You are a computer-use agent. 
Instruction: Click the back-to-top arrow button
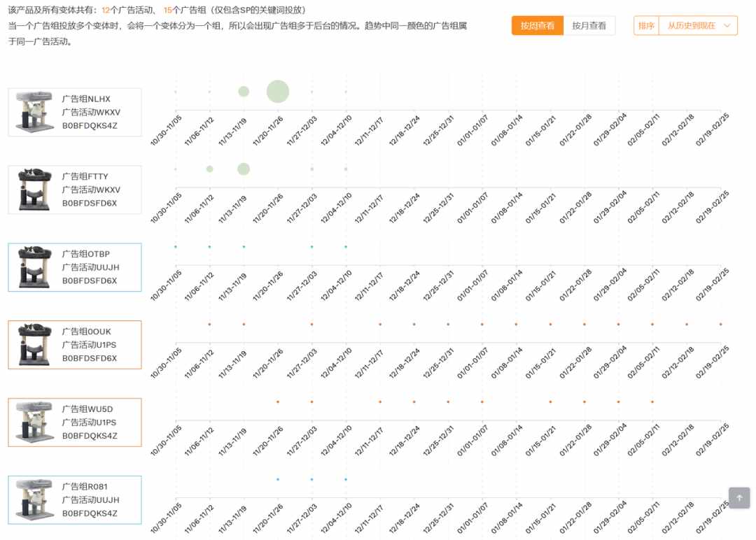coord(739,497)
